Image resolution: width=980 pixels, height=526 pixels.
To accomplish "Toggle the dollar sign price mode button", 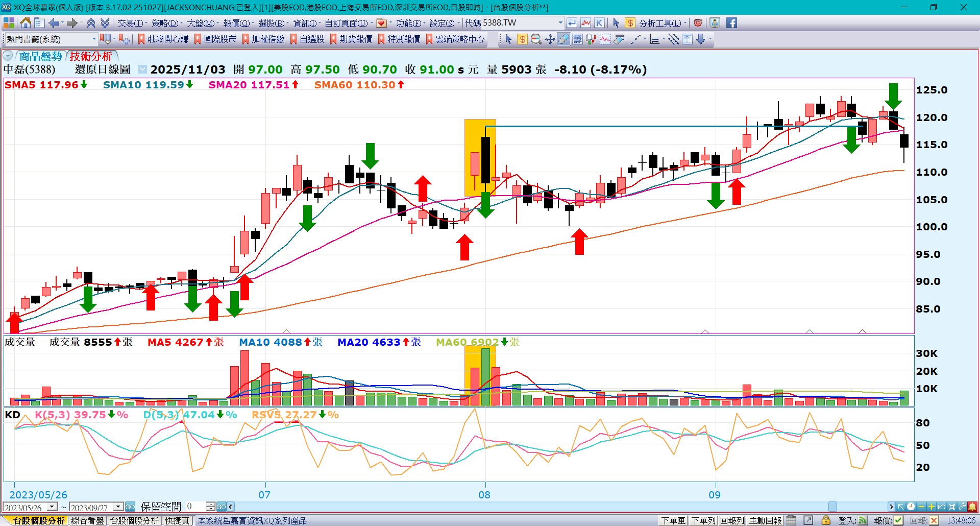I will [x=630, y=23].
